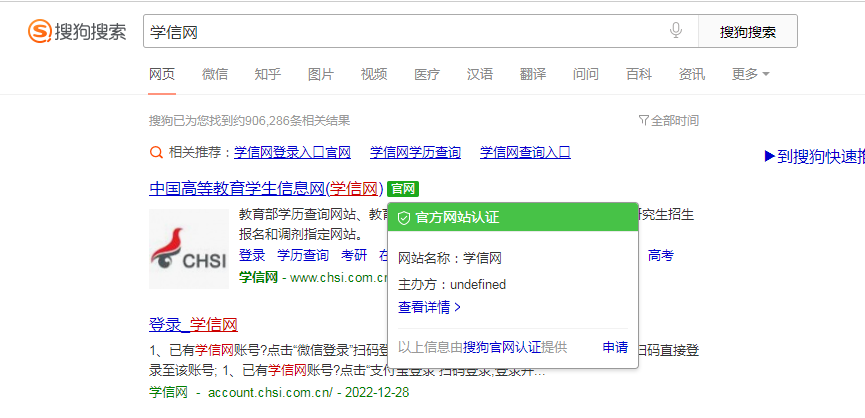Open the 登录_学信网 result title

point(193,325)
